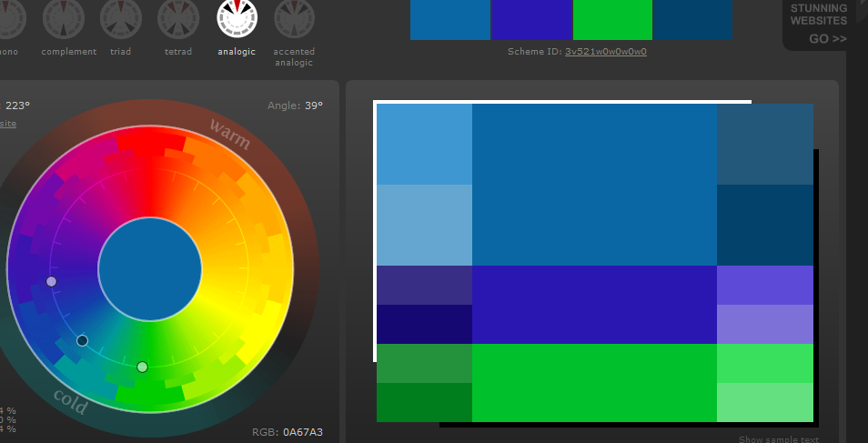This screenshot has width=868, height=443.
Task: Click the purple handle on the color wheel
Action: pyautogui.click(x=51, y=282)
